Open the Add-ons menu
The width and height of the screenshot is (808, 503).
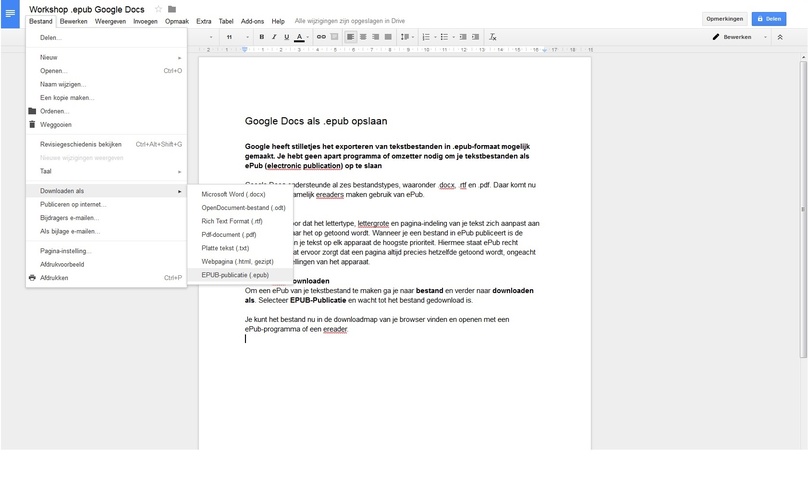tap(252, 21)
